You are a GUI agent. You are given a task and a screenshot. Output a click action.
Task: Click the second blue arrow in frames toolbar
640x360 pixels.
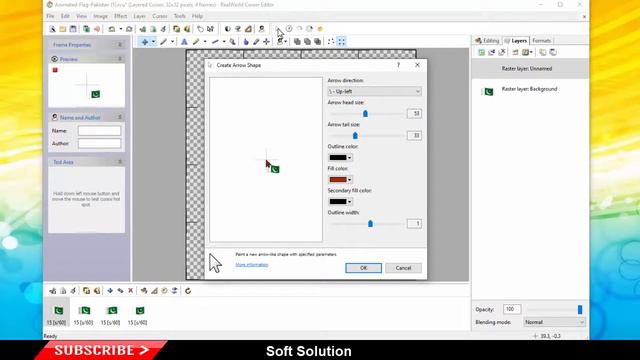pyautogui.click(x=120, y=291)
